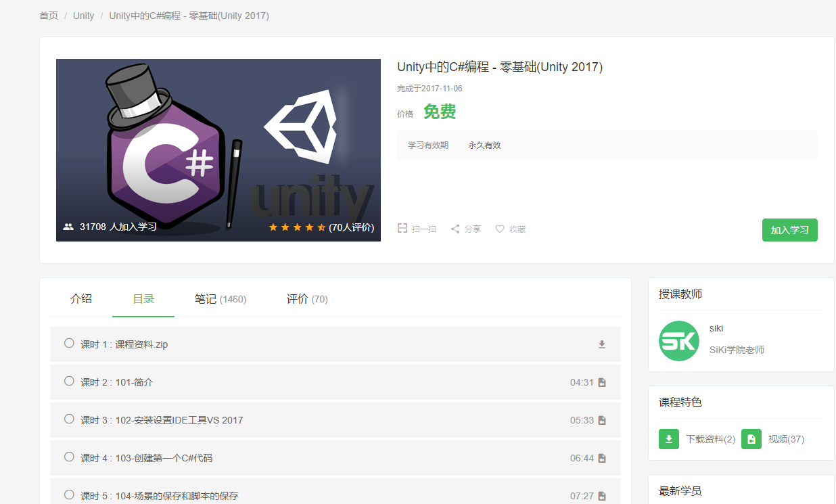
Task: Click the 永久有效 validity text
Action: [x=484, y=145]
